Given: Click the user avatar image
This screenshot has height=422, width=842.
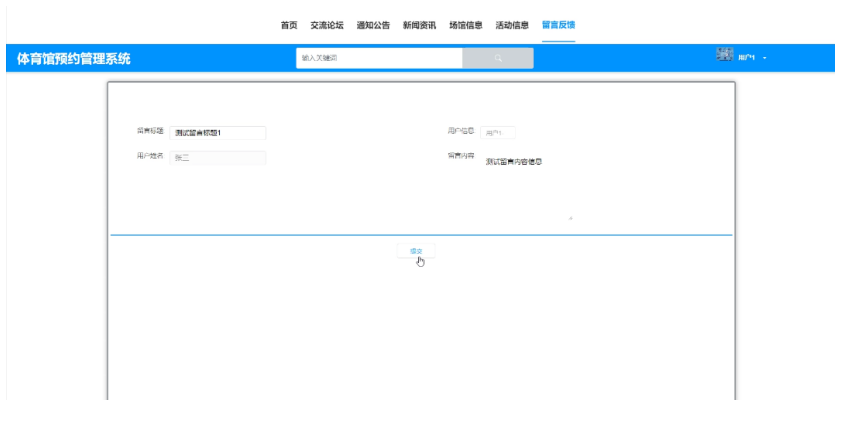Looking at the screenshot, I should coord(725,55).
